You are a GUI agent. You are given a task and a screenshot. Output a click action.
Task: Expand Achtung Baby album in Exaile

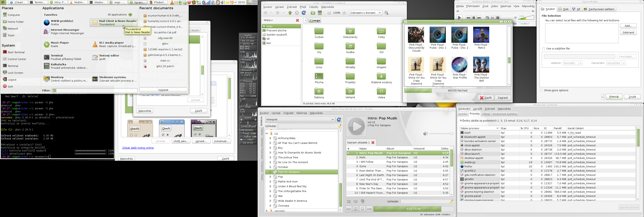(270, 138)
